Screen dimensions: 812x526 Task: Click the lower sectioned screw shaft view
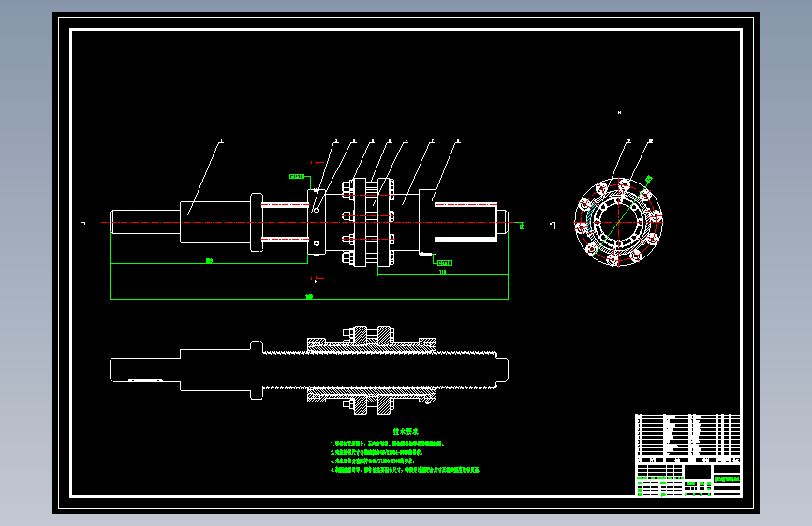[x=309, y=371]
